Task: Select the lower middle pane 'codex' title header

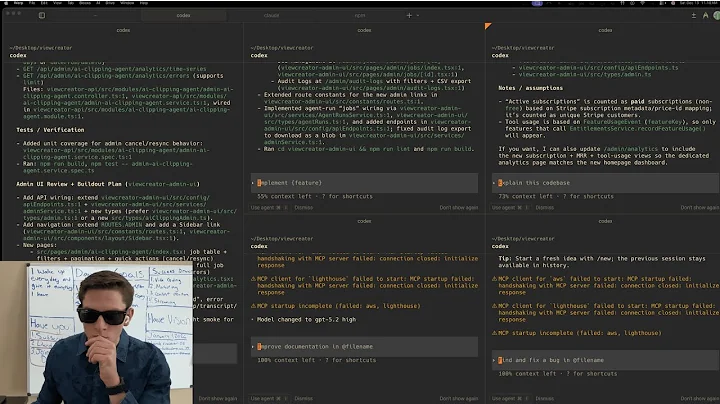Action: (364, 221)
